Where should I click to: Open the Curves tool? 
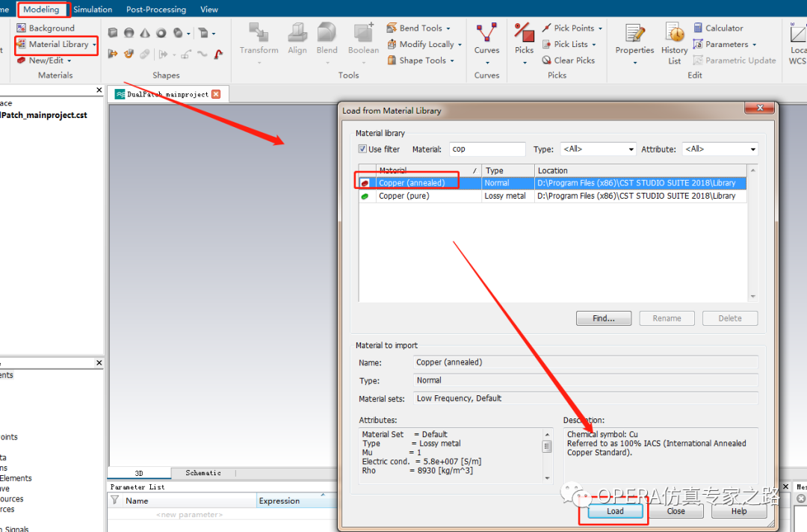[487, 42]
